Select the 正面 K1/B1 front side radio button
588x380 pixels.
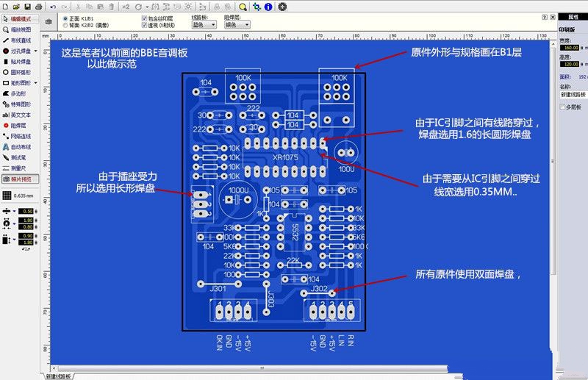(65, 18)
